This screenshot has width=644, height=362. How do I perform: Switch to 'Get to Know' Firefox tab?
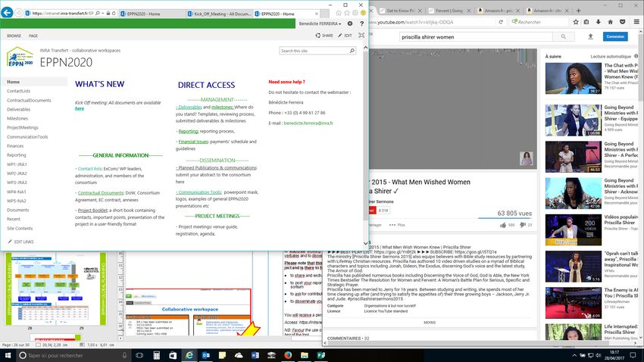tap(401, 11)
